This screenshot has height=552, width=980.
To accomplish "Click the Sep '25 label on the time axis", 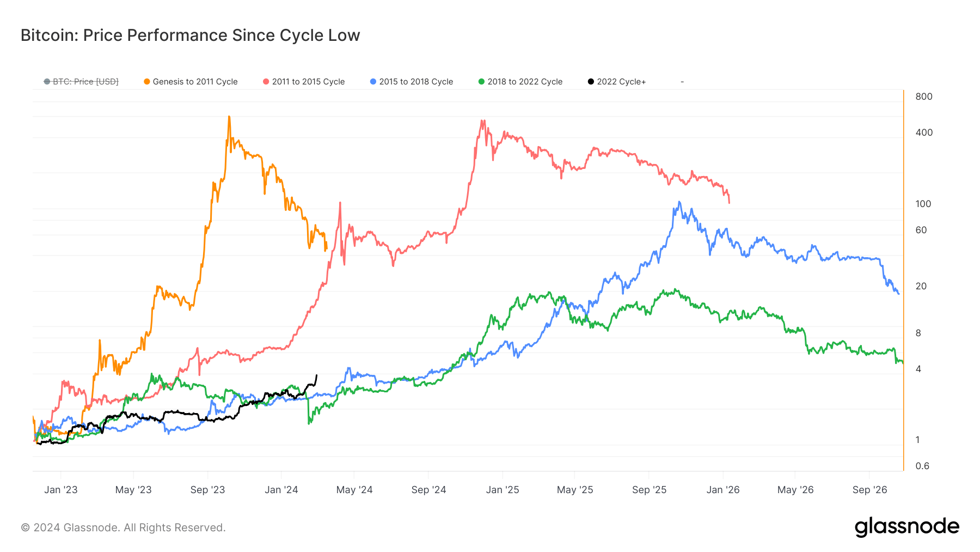I will click(x=649, y=490).
